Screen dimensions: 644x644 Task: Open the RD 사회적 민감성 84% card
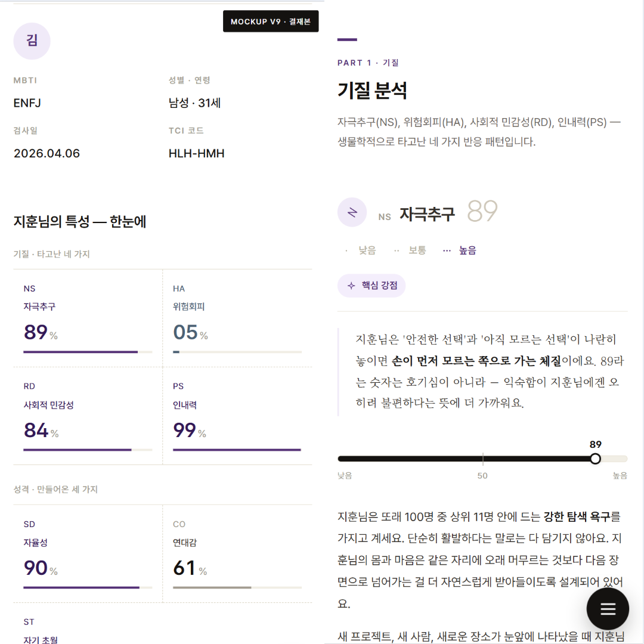[x=88, y=416]
